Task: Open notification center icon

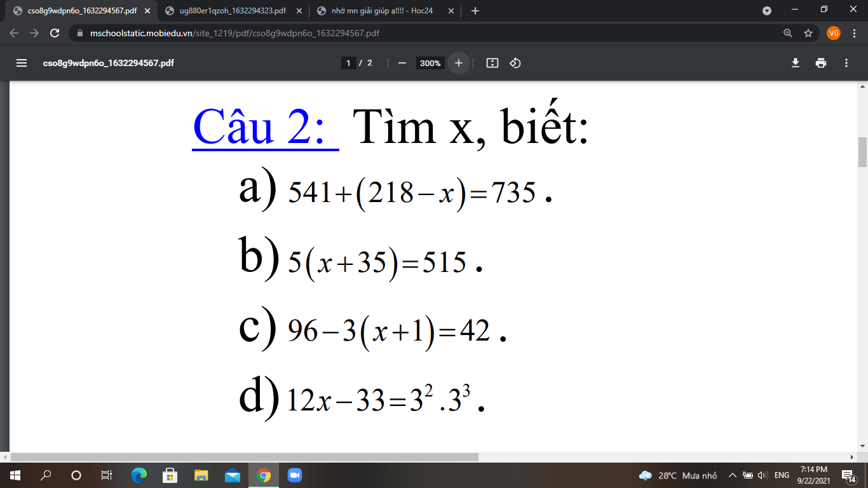Action: [849, 475]
